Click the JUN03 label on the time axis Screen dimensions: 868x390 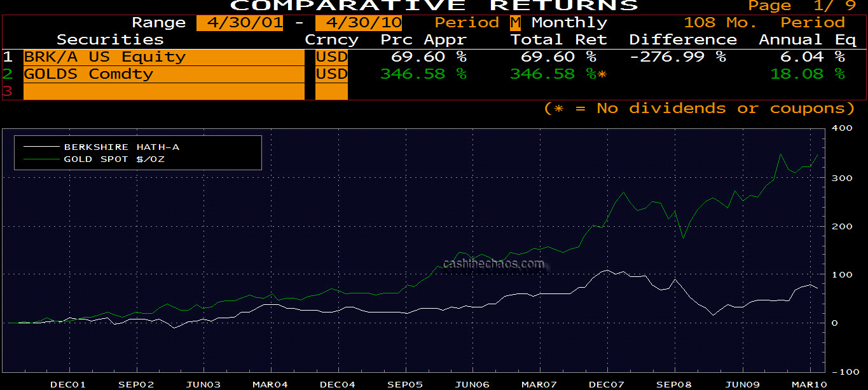click(x=203, y=384)
